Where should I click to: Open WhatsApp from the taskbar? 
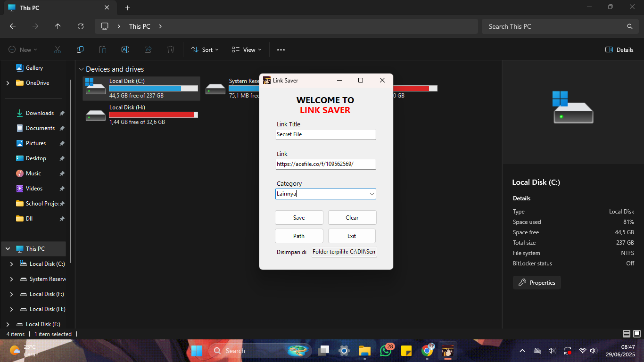point(386,351)
